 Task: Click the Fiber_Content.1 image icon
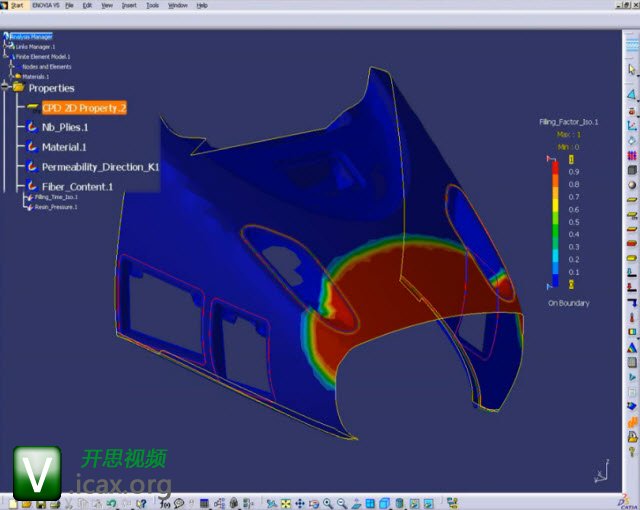pos(33,186)
